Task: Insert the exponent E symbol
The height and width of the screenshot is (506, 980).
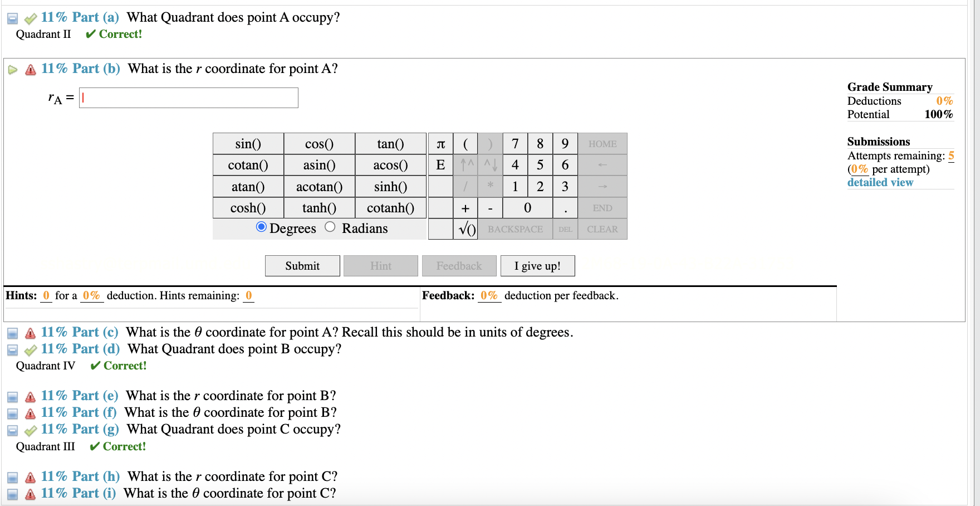Action: point(440,164)
